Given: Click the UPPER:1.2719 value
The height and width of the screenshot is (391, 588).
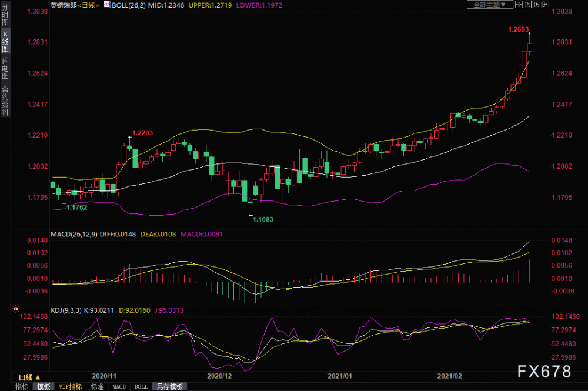Looking at the screenshot, I should [210, 5].
